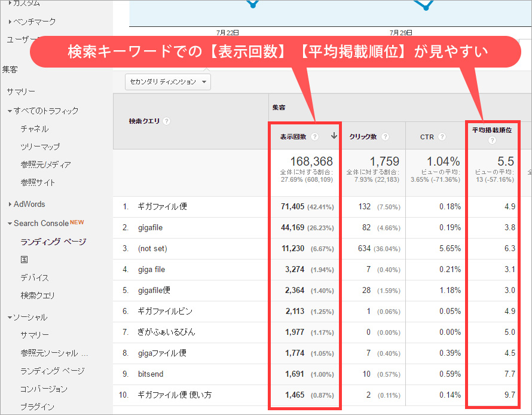This screenshot has width=532, height=415.
Task: Open 国 report under Search Console
Action: pos(24,260)
